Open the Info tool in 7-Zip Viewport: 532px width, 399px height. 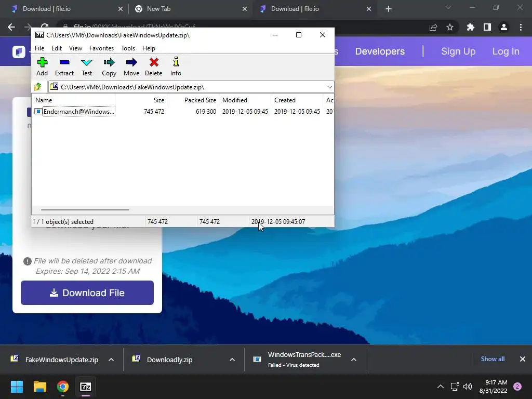tap(176, 66)
